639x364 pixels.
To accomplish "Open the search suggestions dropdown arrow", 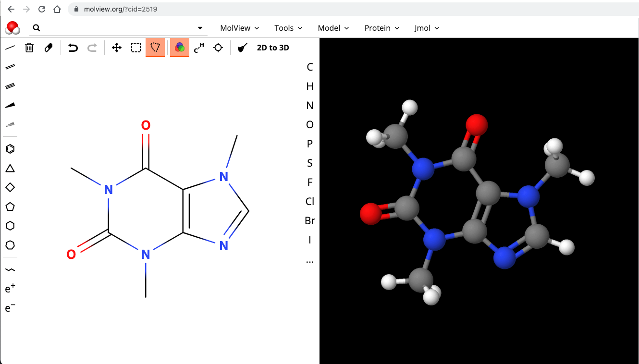I will 200,28.
